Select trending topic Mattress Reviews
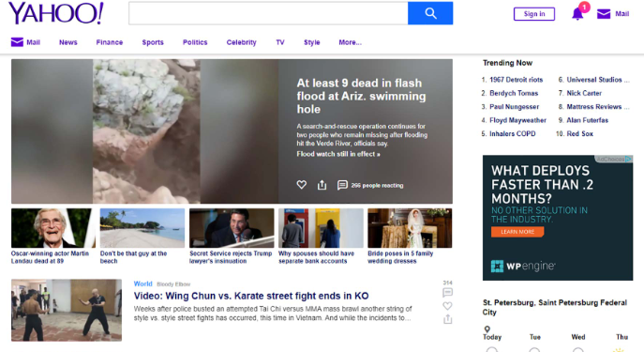Viewport: 644px width, 352px height. coord(598,107)
